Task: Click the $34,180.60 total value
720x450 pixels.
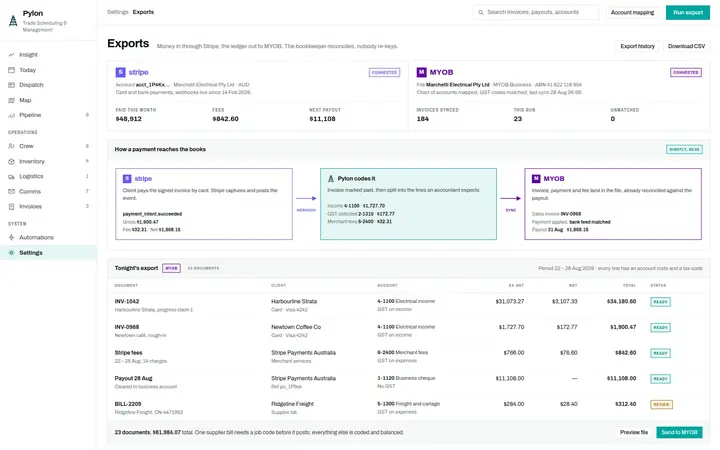Action: [x=621, y=302]
